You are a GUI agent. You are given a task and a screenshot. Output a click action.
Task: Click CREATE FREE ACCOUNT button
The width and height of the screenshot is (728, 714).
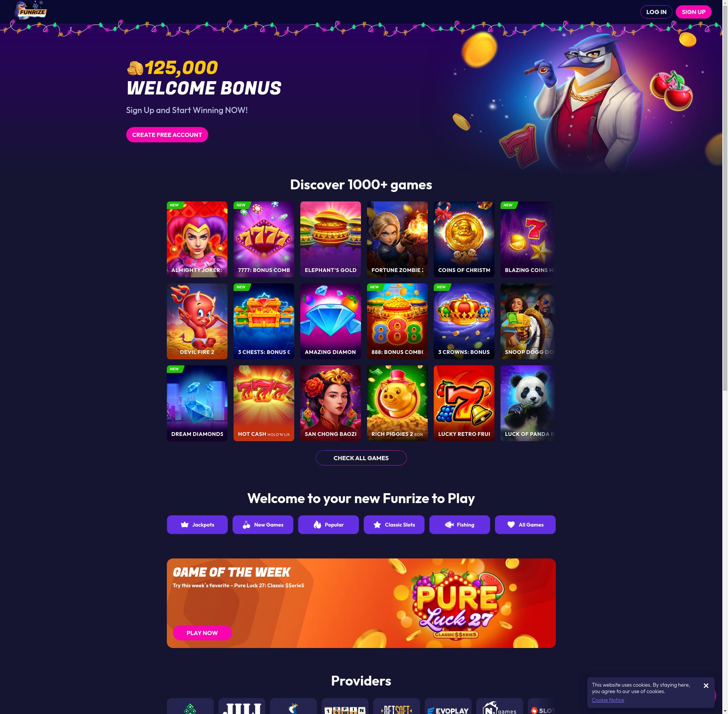click(167, 135)
